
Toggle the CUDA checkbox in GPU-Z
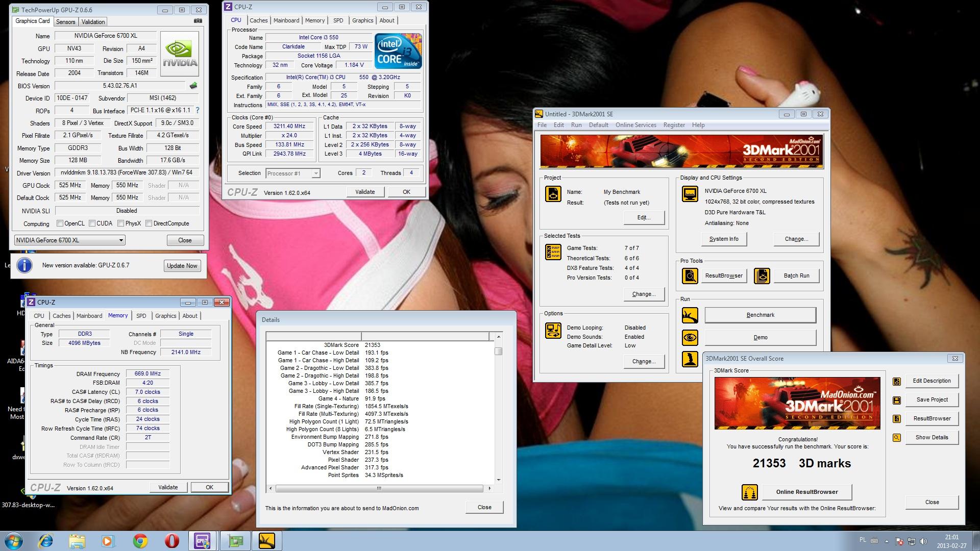pos(92,223)
